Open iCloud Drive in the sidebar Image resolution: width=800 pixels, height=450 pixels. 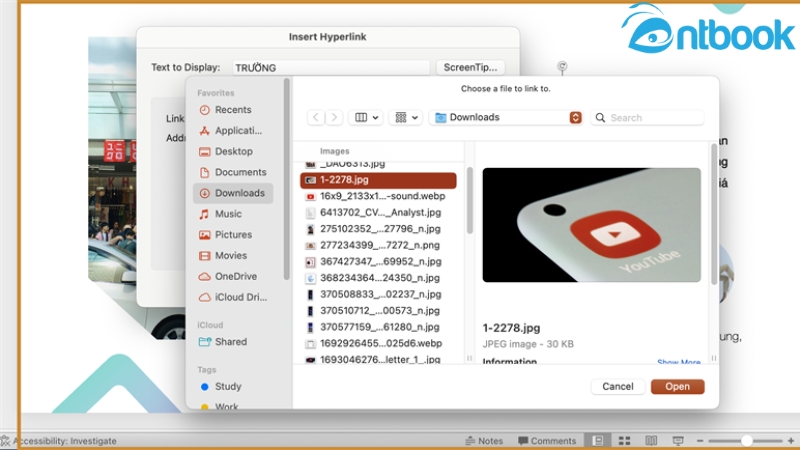point(233,297)
